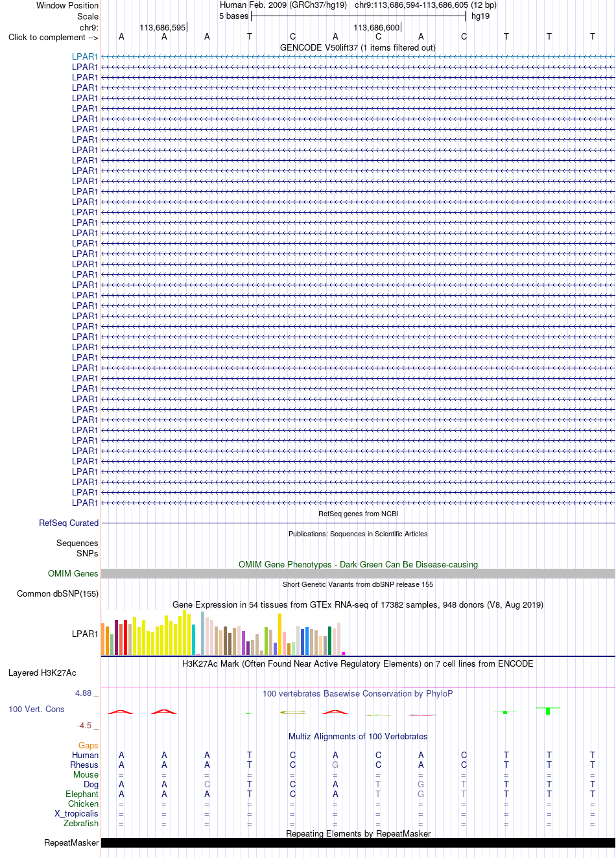
Task: Open the Multiz Alignments of 100 Vertebrates title
Action: click(x=358, y=736)
